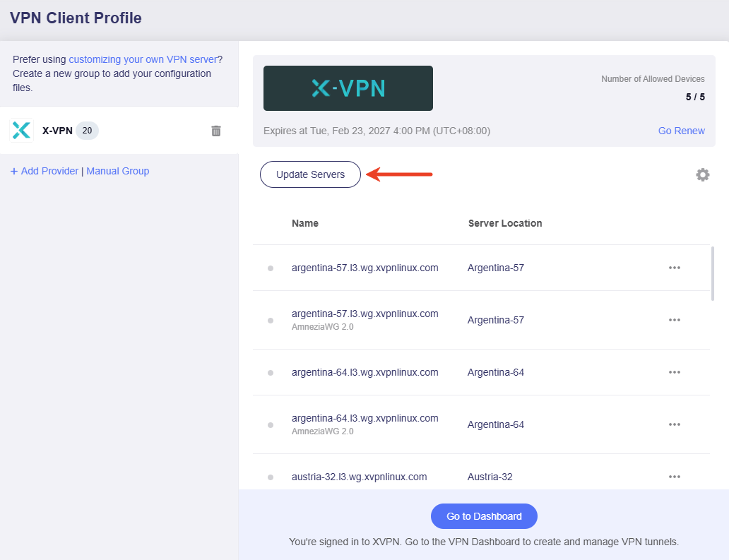Screen dimensions: 729x560
Task: Select first argentina-64.l3.wg.xvpnlinux.com server name
Action: point(365,372)
